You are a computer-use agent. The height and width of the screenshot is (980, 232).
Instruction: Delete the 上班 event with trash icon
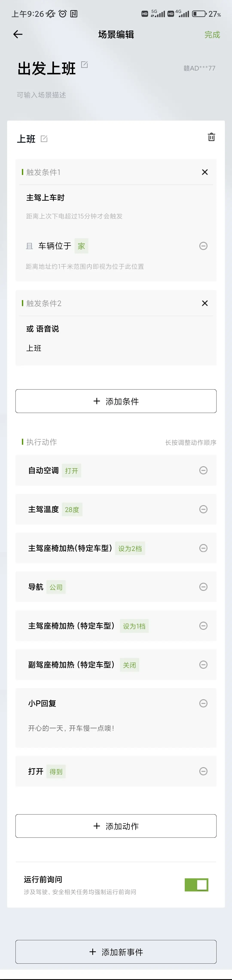click(211, 137)
